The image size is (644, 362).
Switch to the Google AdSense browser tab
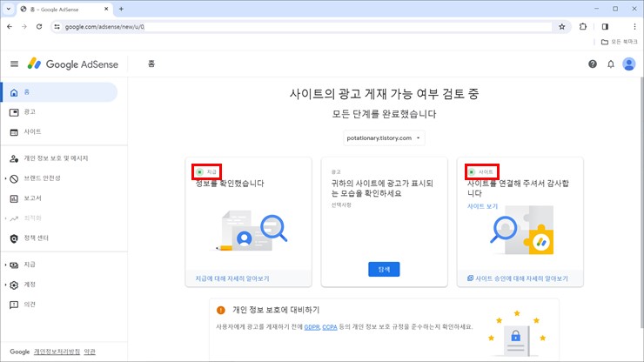(64, 9)
